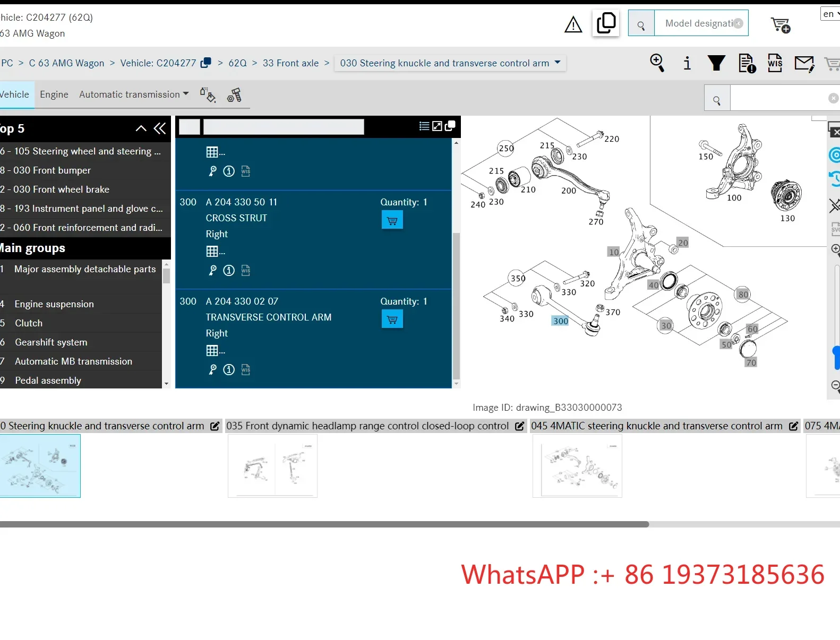840x640 pixels.
Task: Select Clutch main group
Action: coord(81,323)
